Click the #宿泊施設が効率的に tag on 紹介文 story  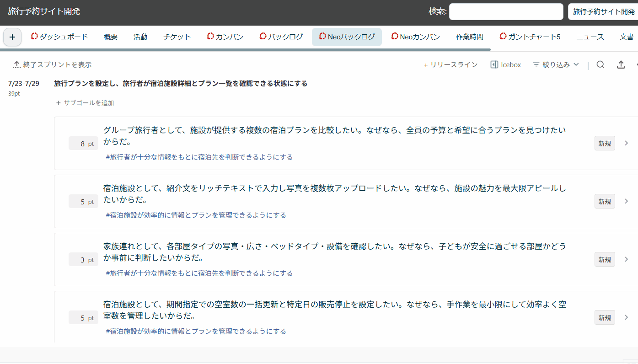[196, 215]
